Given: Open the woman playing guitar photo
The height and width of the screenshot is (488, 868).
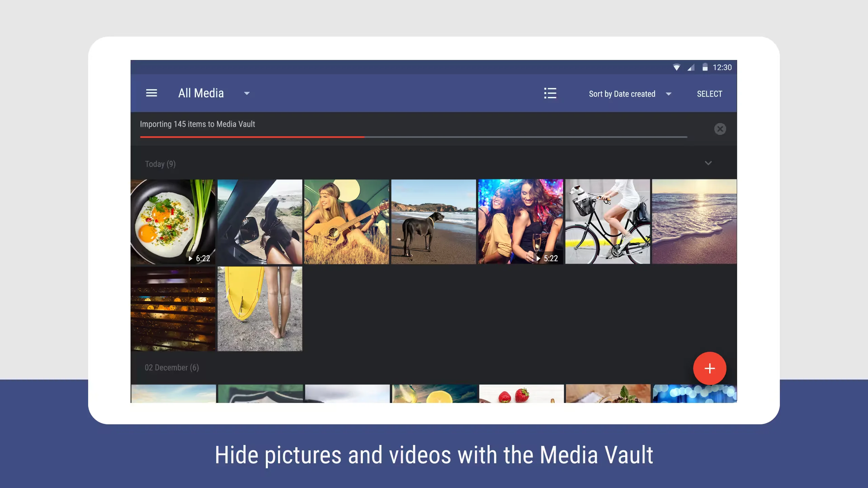Looking at the screenshot, I should (x=346, y=222).
